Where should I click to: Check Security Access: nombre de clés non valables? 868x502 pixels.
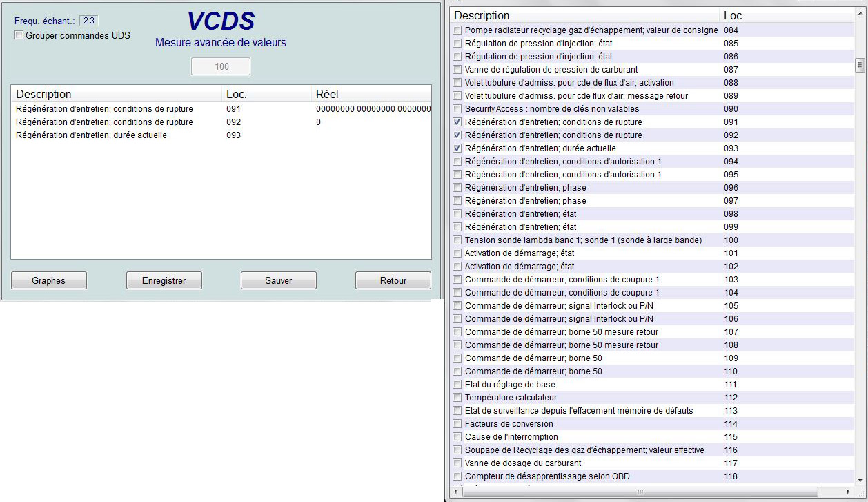click(x=457, y=109)
